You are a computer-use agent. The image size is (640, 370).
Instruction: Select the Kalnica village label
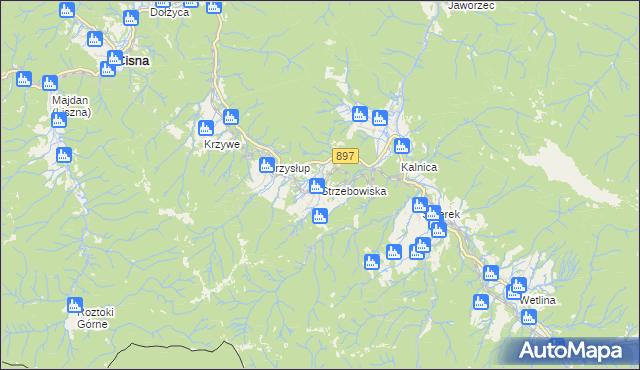419,167
